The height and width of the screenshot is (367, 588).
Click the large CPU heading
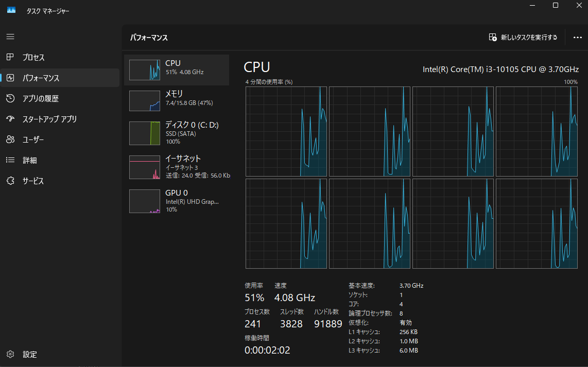point(257,67)
